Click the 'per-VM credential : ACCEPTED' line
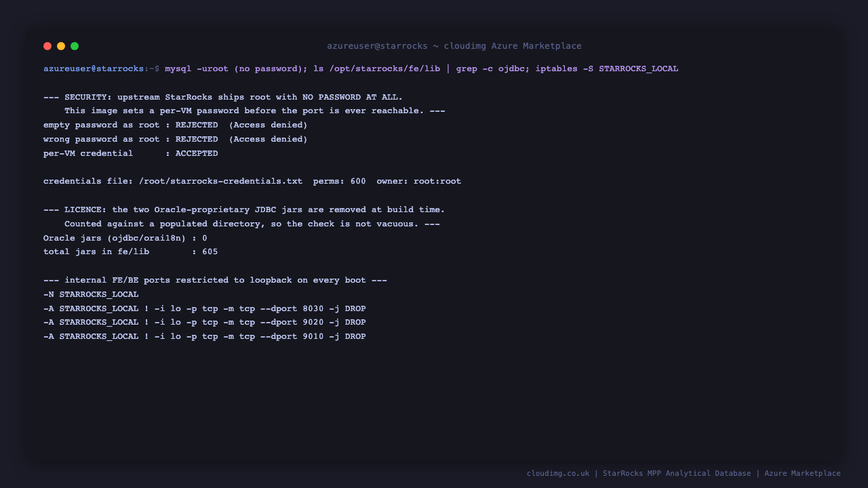Screen dimensions: 868x488 click(x=131, y=154)
